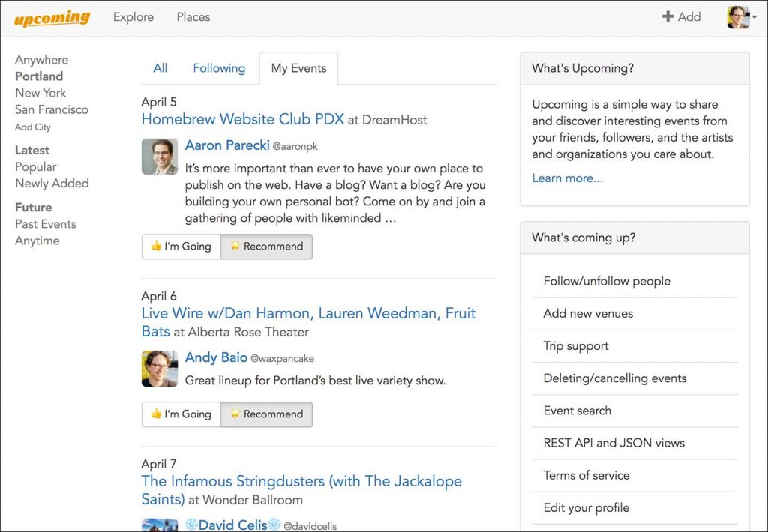Image resolution: width=768 pixels, height=532 pixels.
Task: Sort events by Popular
Action: click(x=36, y=167)
